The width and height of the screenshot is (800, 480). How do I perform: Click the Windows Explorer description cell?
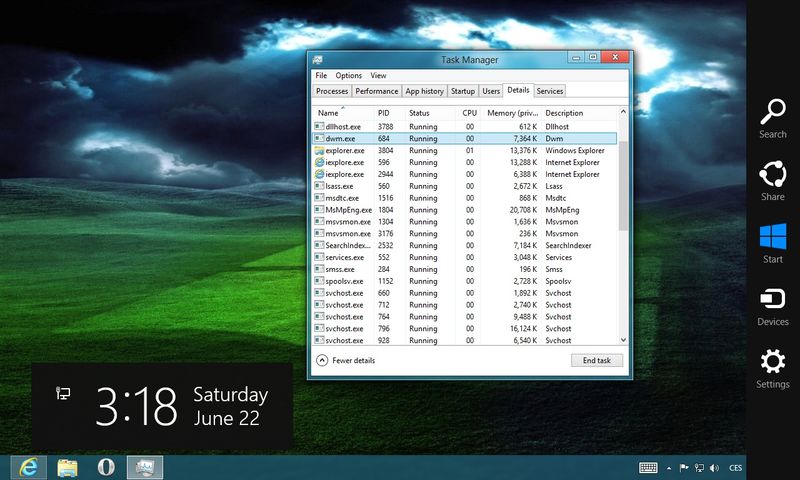574,150
